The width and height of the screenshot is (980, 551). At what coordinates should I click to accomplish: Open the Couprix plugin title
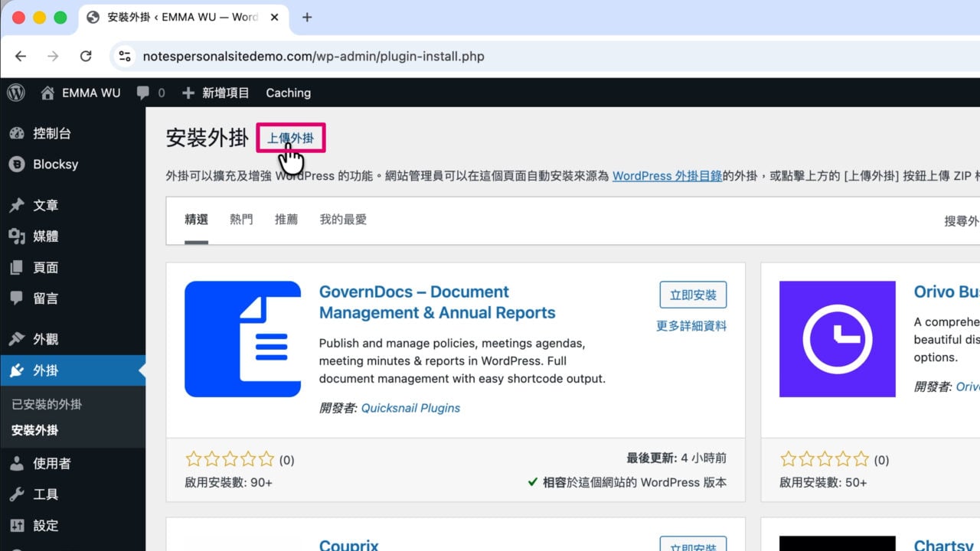point(349,545)
